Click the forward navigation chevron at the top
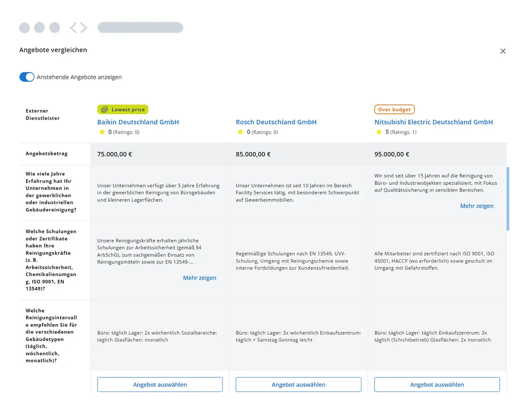Image resolution: width=527 pixels, height=420 pixels. coord(83,27)
